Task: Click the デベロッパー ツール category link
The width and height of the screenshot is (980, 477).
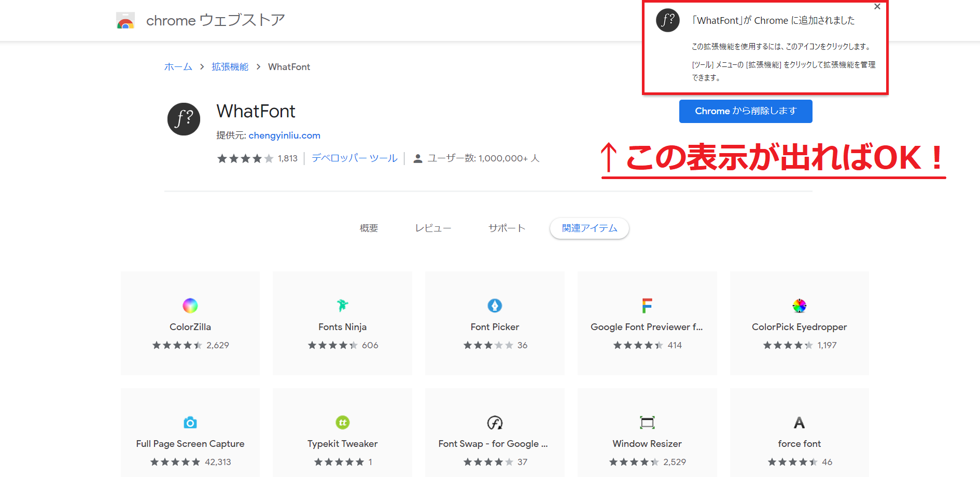Action: click(x=354, y=158)
